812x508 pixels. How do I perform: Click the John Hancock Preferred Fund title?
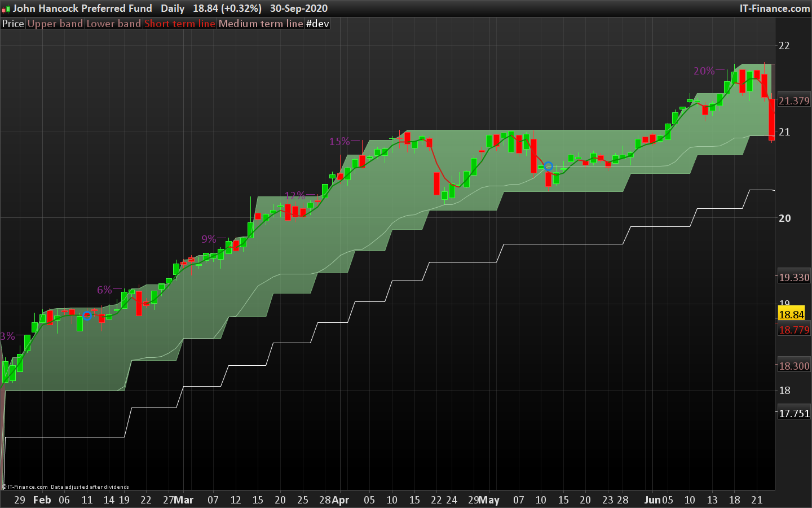pos(82,8)
